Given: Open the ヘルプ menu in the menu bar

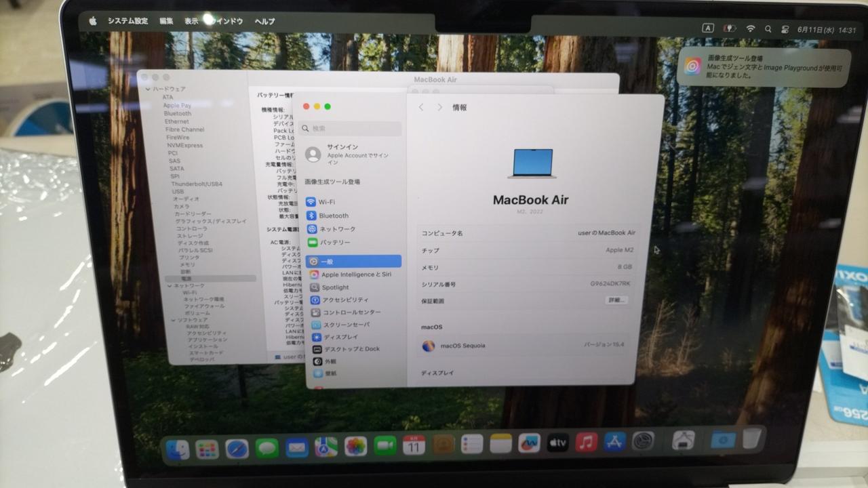Looking at the screenshot, I should coord(264,22).
